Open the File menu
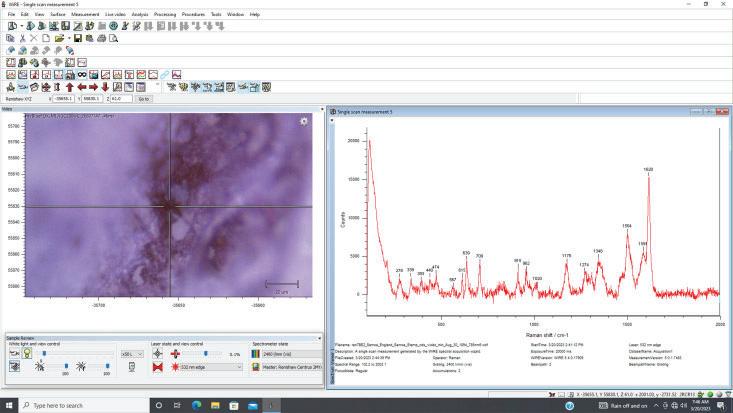Viewport: 733px width, 413px height. click(11, 14)
